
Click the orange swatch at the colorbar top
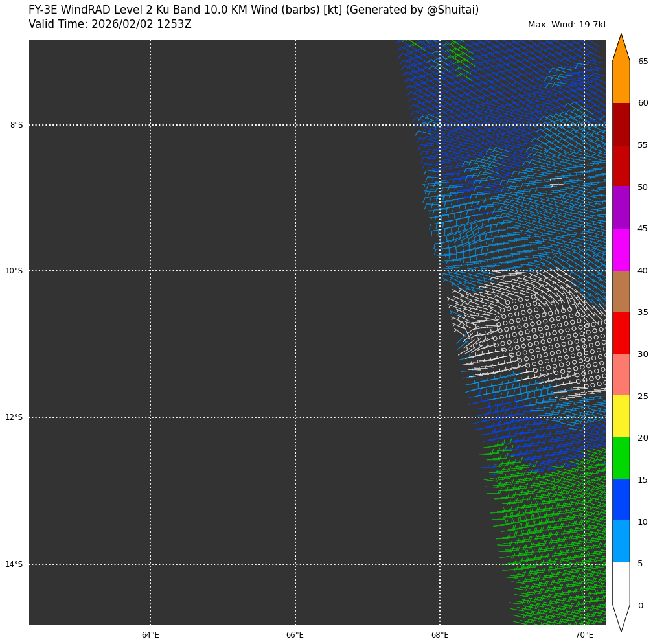pyautogui.click(x=621, y=78)
